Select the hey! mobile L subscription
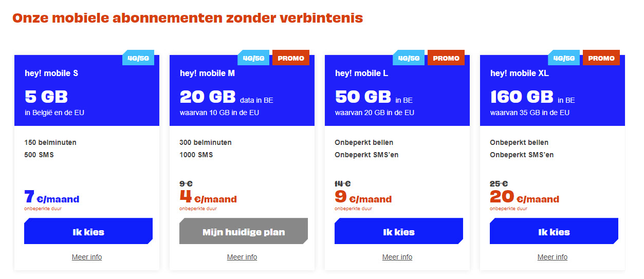The height and width of the screenshot is (279, 644). pos(398,232)
